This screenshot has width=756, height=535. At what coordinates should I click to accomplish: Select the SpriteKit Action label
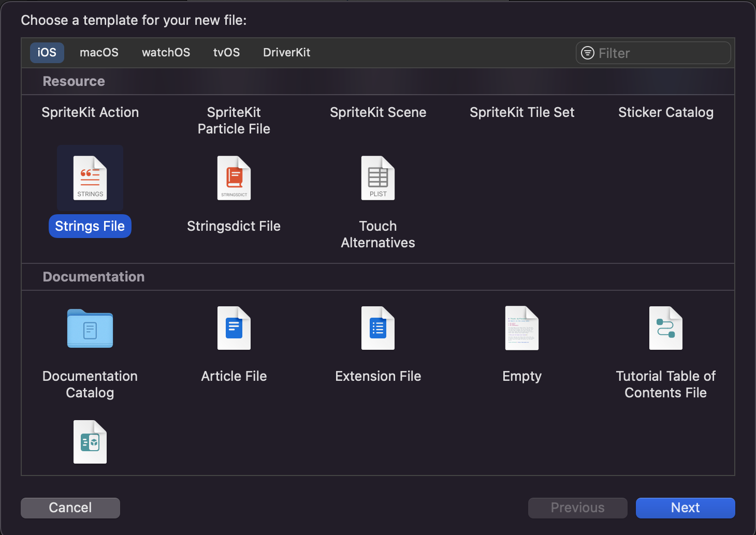90,112
